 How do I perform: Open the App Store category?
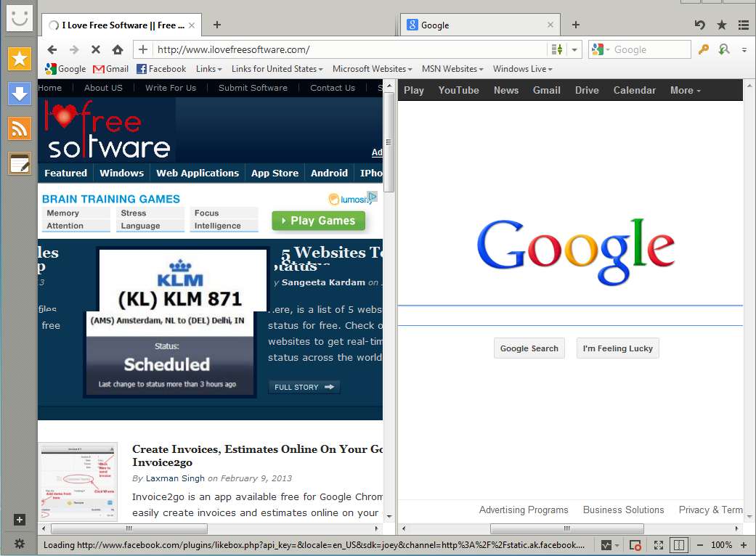click(275, 173)
